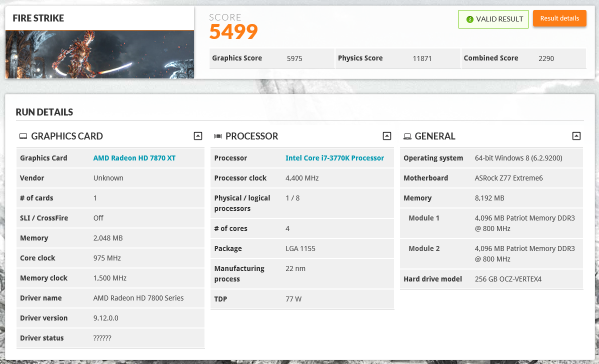Screen dimensions: 599x364
Task: Select the Module 2 Patriot Memory value
Action: point(524,253)
